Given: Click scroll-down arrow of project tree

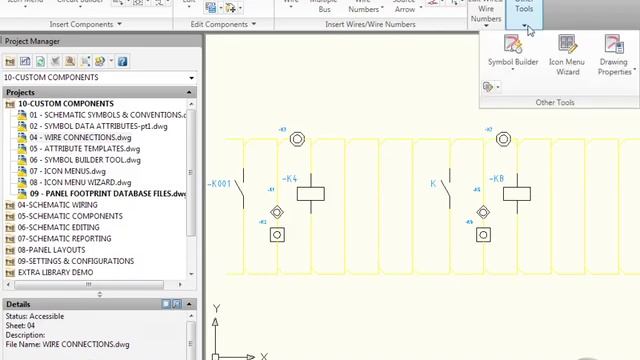Looking at the screenshot, I should [191, 274].
